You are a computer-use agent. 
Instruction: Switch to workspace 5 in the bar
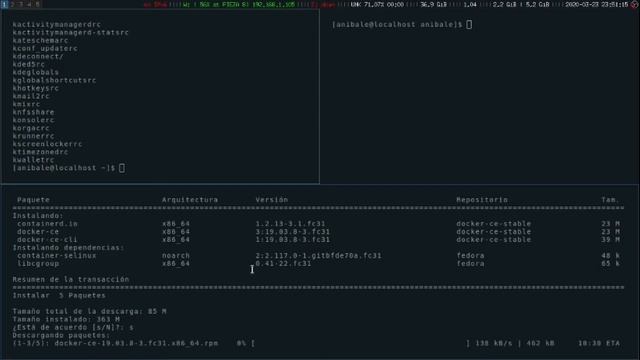(37, 4)
